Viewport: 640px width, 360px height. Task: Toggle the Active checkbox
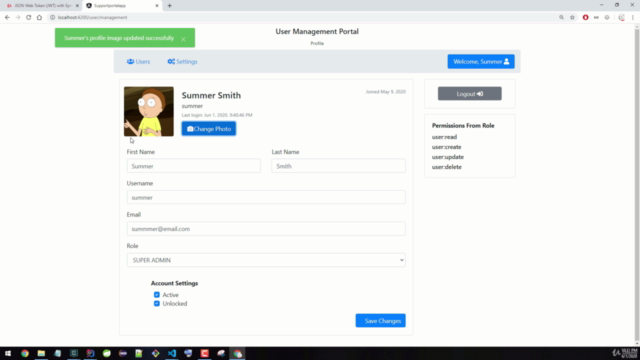click(157, 295)
